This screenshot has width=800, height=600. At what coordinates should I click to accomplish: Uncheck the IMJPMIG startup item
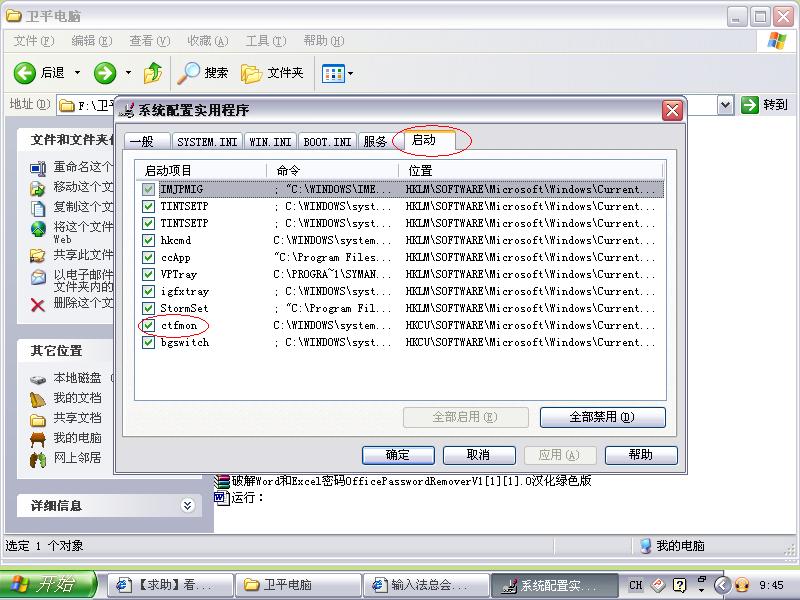[x=148, y=189]
